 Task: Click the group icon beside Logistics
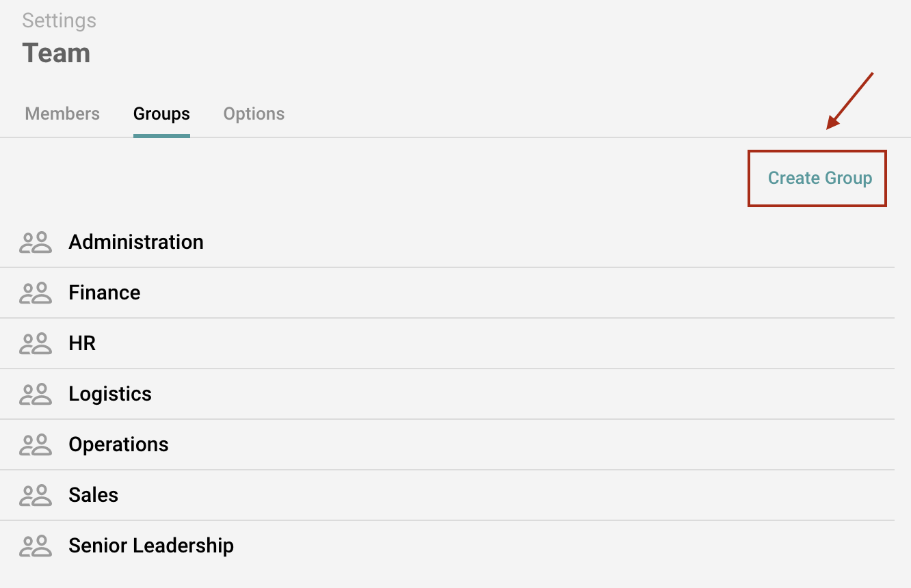coord(36,394)
